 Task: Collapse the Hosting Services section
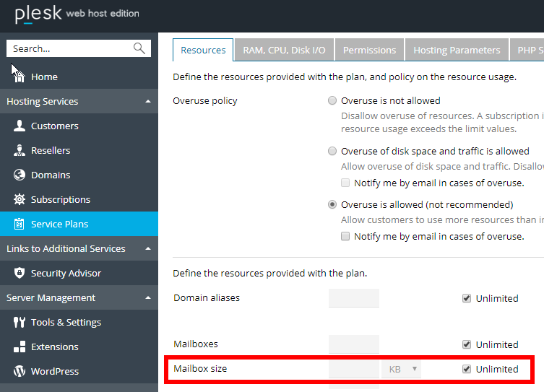(147, 102)
